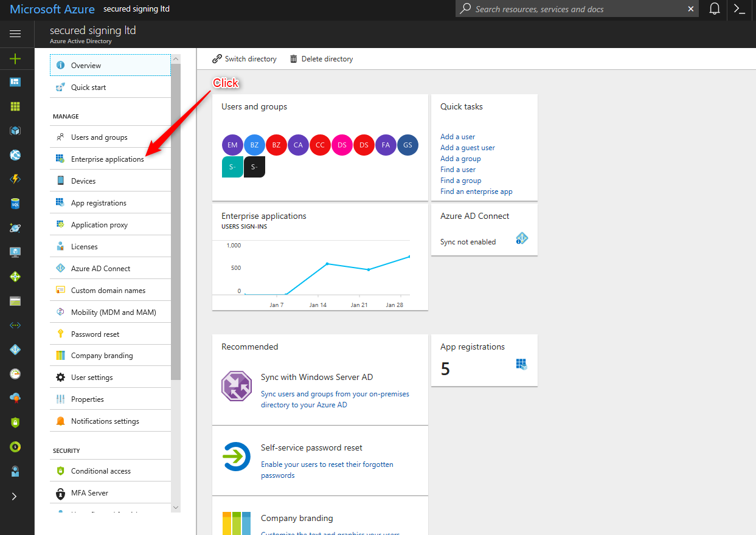Image resolution: width=756 pixels, height=535 pixels.
Task: Open Security Center green shield icon
Action: click(15, 423)
